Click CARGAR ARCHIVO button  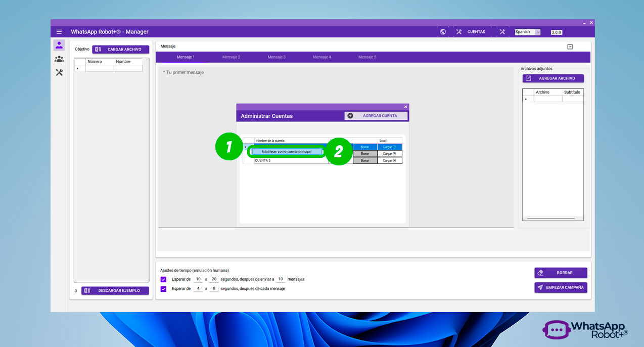click(x=120, y=50)
